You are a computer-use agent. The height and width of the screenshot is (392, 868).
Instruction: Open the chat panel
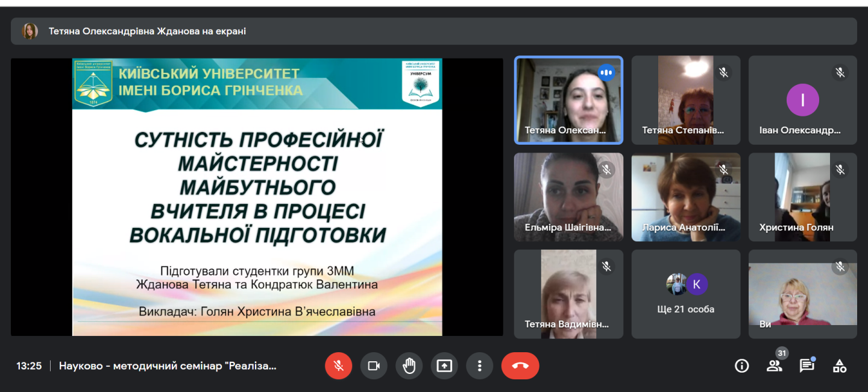tap(807, 365)
